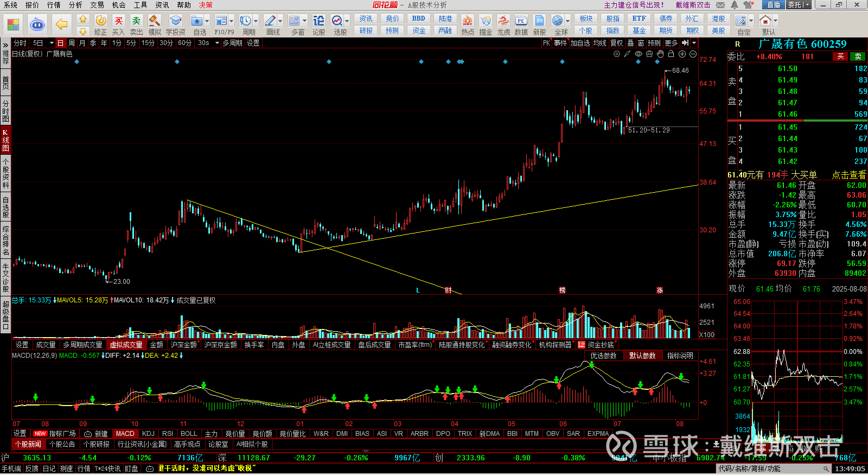Click the 周期 clock icon
The height and width of the screenshot is (475, 868).
(245, 21)
